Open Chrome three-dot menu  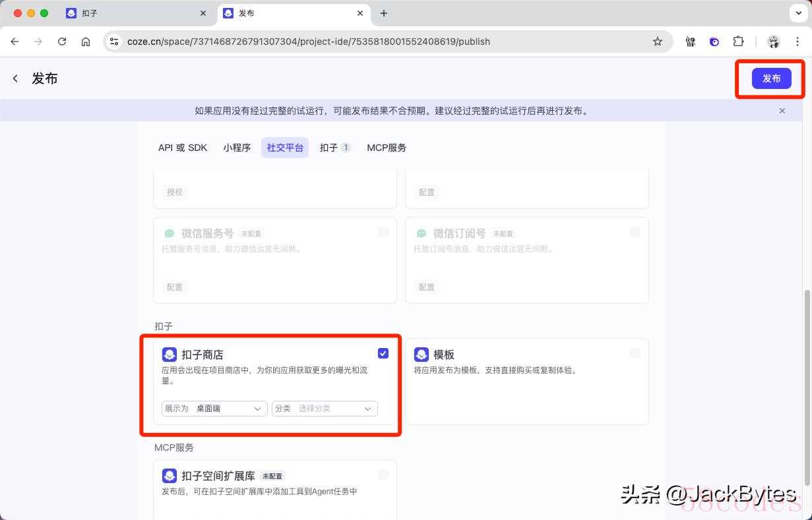[x=797, y=42]
